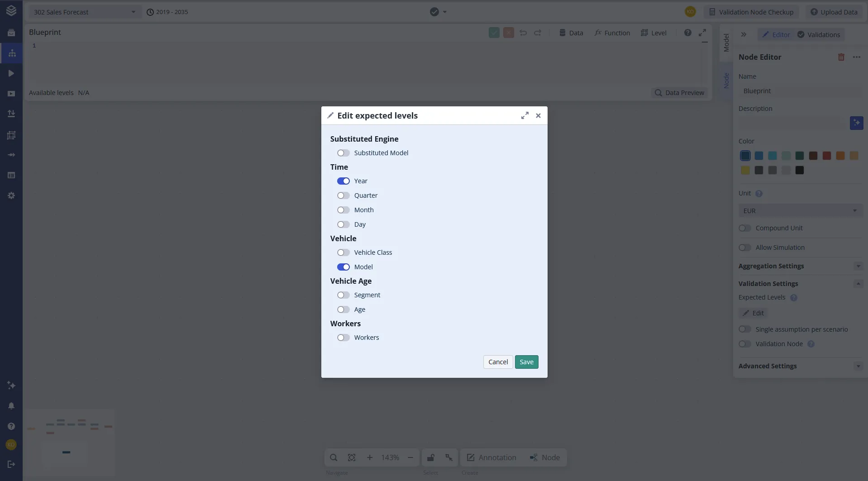Click the fit-to-screen icon in Navigate bar
The height and width of the screenshot is (481, 868).
click(x=352, y=457)
